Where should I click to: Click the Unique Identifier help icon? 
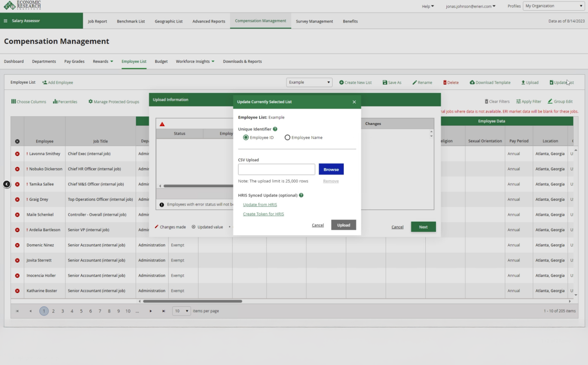point(275,129)
